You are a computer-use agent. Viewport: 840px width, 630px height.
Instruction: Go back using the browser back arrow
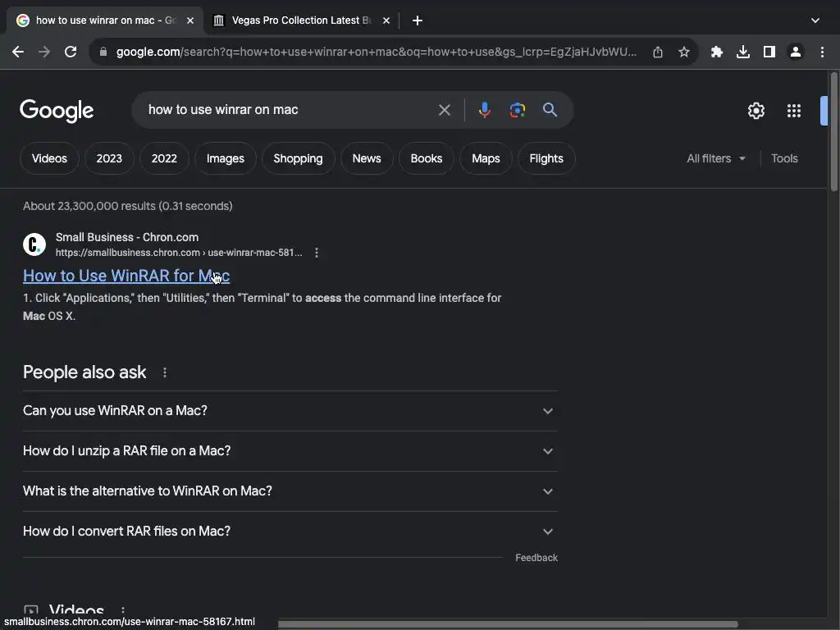(x=18, y=52)
